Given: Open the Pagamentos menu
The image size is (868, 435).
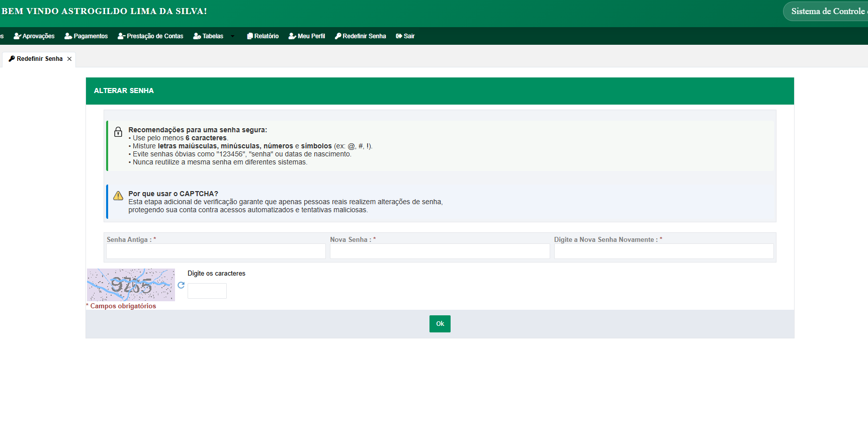Looking at the screenshot, I should tap(86, 36).
